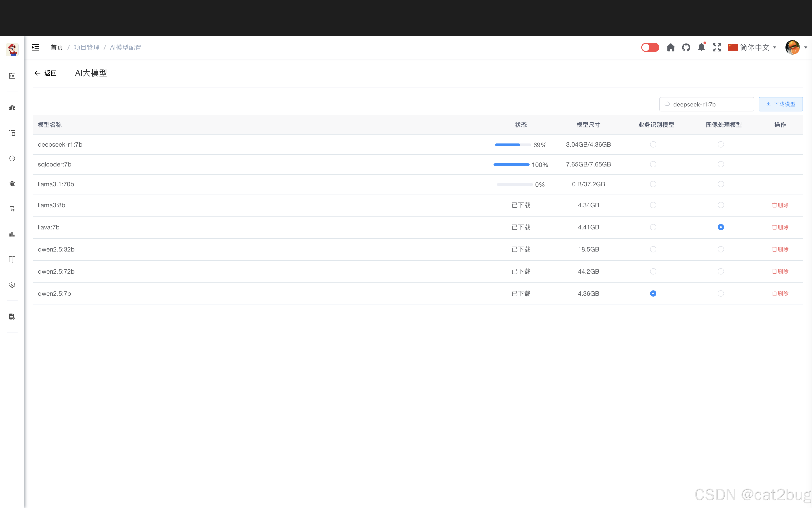Select qwen2.5:32b as business recognition model
Screen dimensions: 812x508
653,249
